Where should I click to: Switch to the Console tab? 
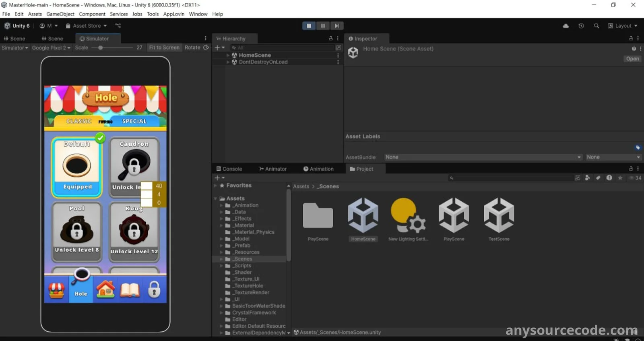click(x=229, y=169)
